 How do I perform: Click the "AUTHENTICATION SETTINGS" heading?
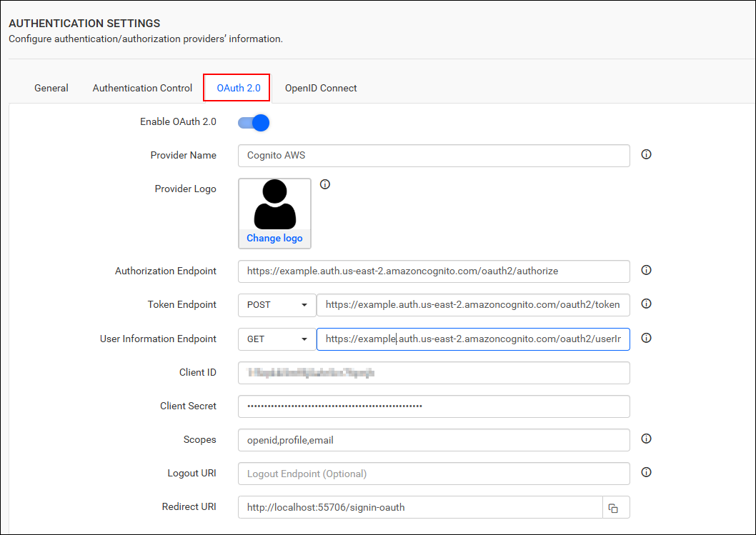click(x=84, y=23)
